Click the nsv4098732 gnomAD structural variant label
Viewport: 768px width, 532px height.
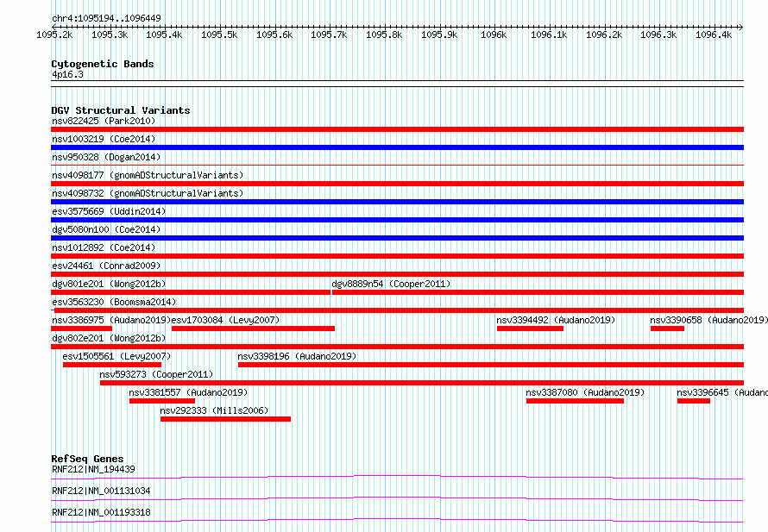click(x=148, y=193)
